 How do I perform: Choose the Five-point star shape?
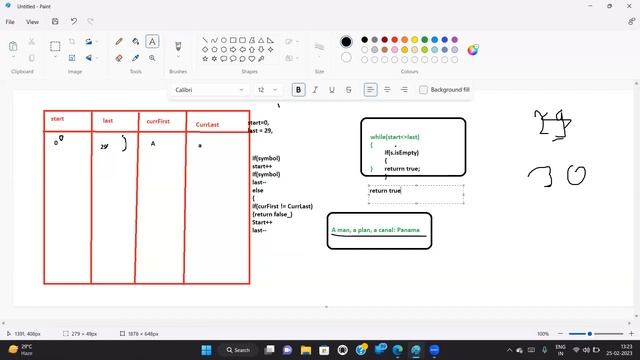205,59
